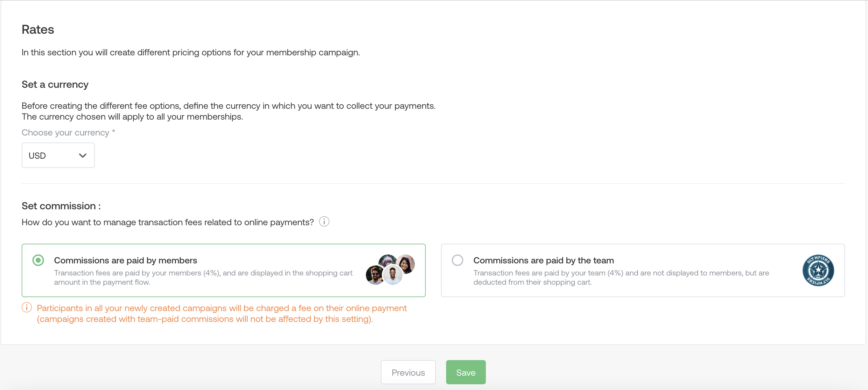Screen dimensions: 868x390
Task: Click the members transaction fee description text
Action: point(203,277)
